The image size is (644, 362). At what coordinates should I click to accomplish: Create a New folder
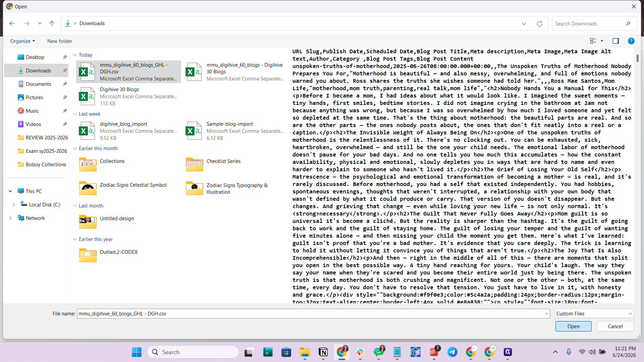[x=60, y=41]
